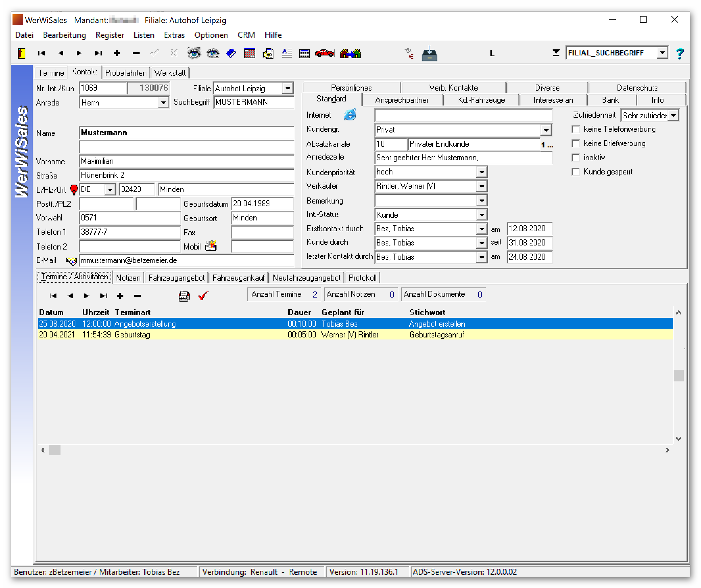The width and height of the screenshot is (701, 588).
Task: Open the Extras menu
Action: click(x=174, y=35)
